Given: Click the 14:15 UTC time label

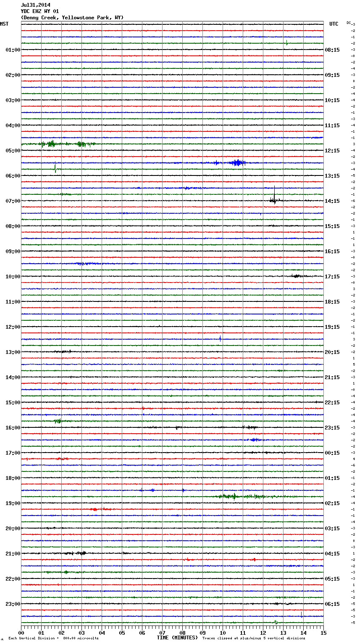Looking at the screenshot, I should point(332,201).
